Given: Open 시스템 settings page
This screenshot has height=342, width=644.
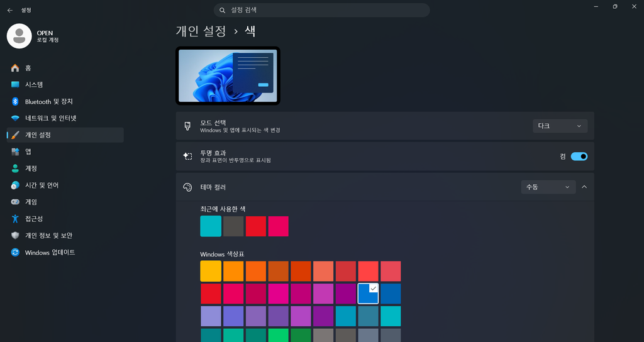Looking at the screenshot, I should point(65,85).
